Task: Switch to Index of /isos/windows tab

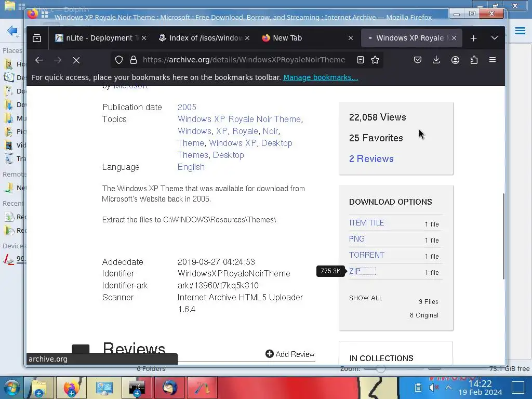Action: (x=204, y=38)
